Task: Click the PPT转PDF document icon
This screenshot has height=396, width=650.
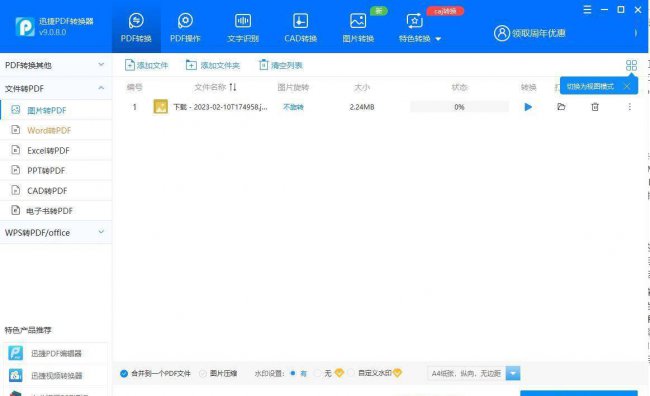Action: (x=16, y=170)
